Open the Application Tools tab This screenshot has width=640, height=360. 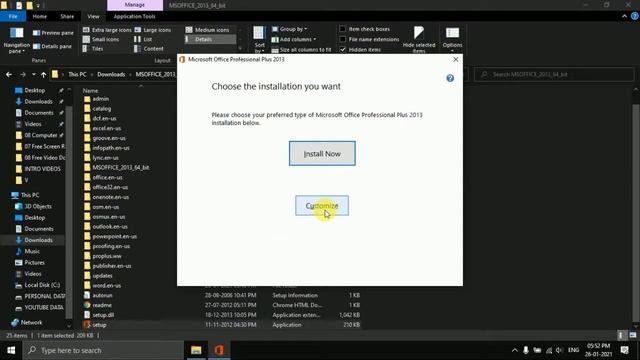click(134, 16)
